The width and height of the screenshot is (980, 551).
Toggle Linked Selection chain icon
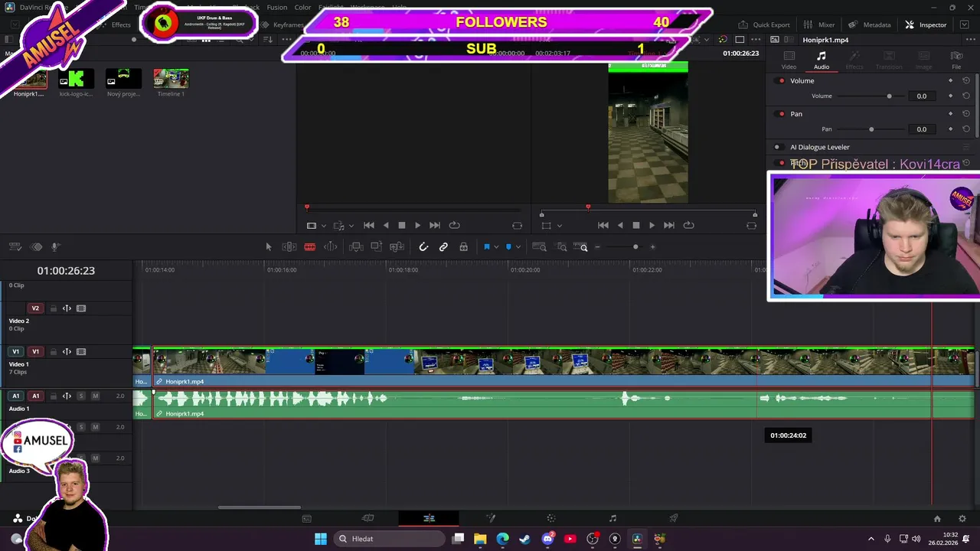point(443,246)
